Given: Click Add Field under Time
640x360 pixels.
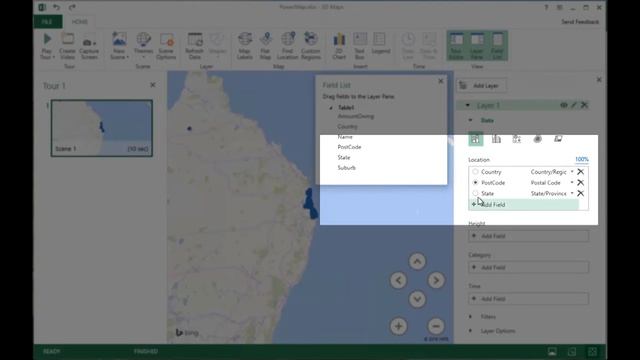Looking at the screenshot, I should pyautogui.click(x=529, y=299).
